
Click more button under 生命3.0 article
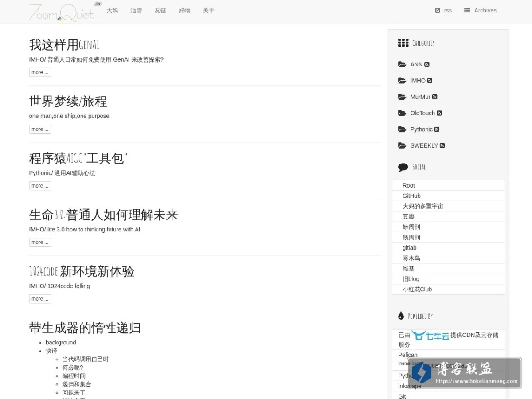coord(40,243)
